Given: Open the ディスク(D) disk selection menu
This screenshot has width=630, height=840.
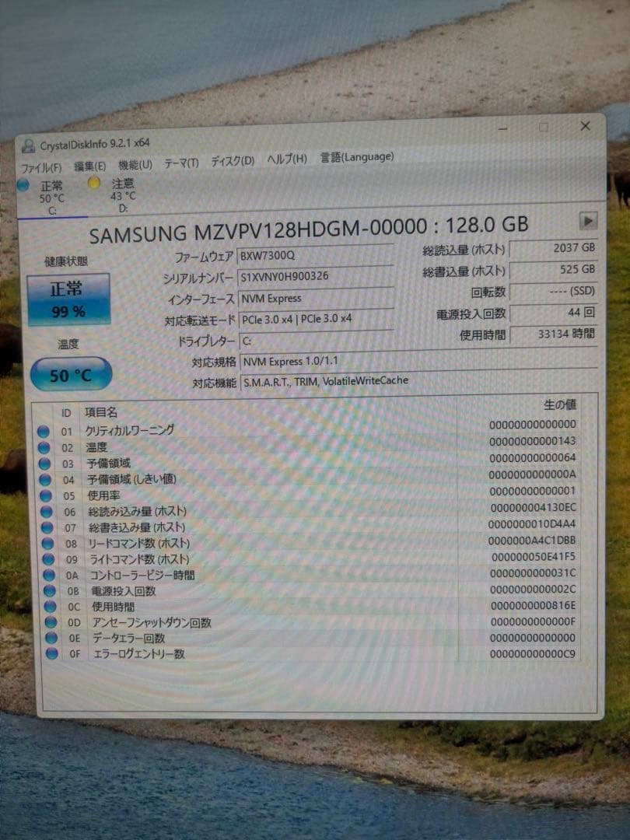Looking at the screenshot, I should [231, 162].
